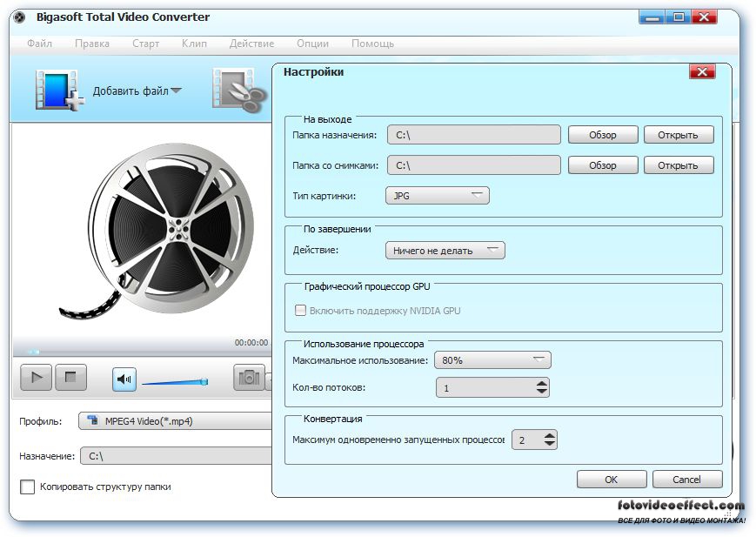Mute audio with the speaker icon
756x537 pixels.
tap(124, 379)
